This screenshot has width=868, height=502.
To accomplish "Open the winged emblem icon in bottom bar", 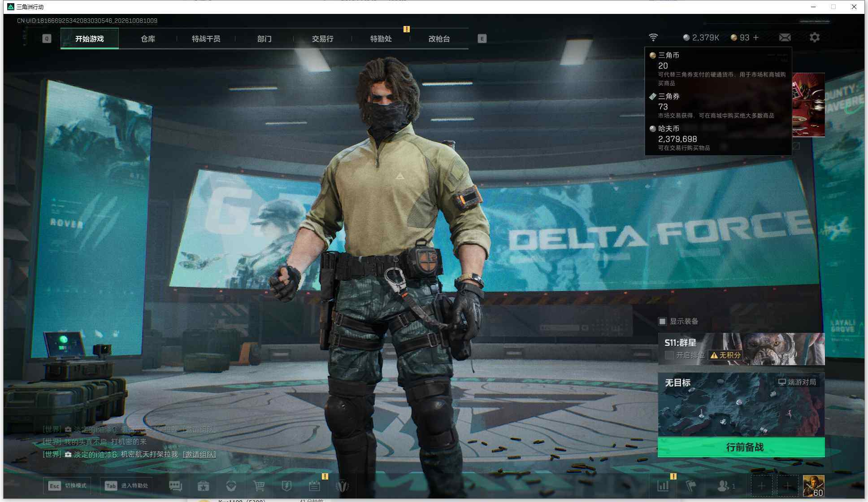I will (x=343, y=486).
